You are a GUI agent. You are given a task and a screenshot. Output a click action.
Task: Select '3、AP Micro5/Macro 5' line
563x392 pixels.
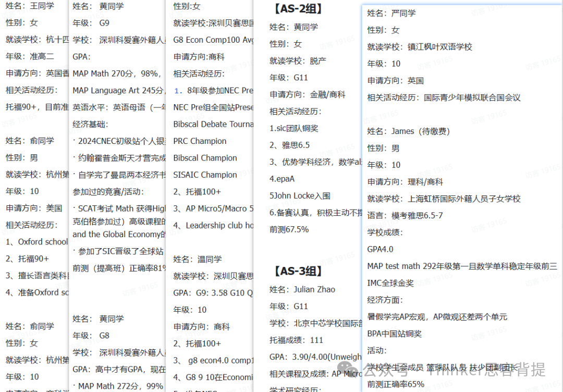pos(213,209)
